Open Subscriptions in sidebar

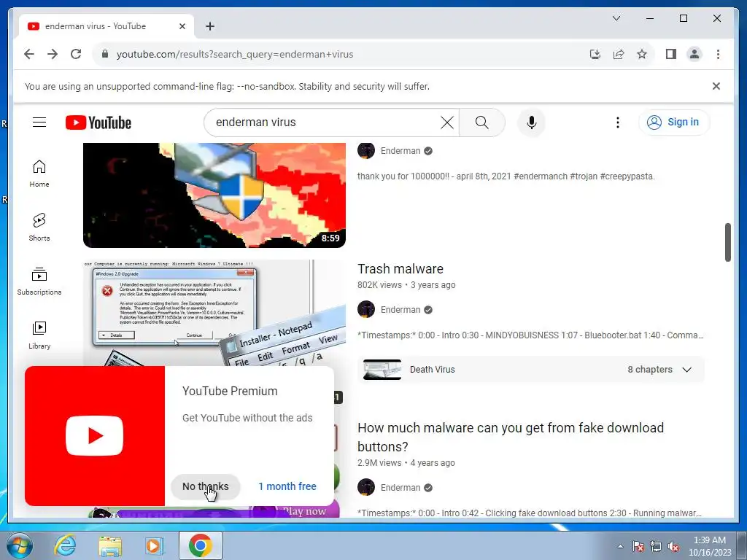coord(39,281)
